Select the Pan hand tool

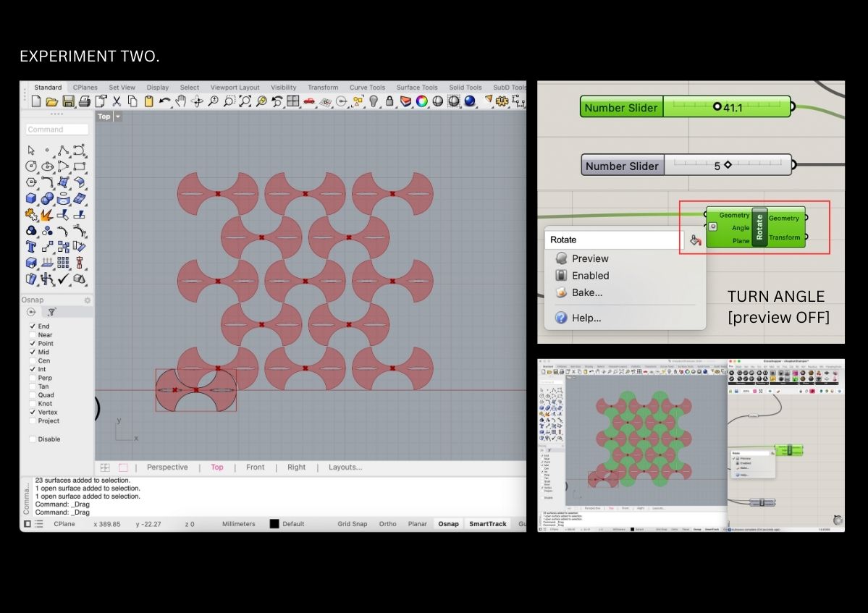tap(180, 101)
